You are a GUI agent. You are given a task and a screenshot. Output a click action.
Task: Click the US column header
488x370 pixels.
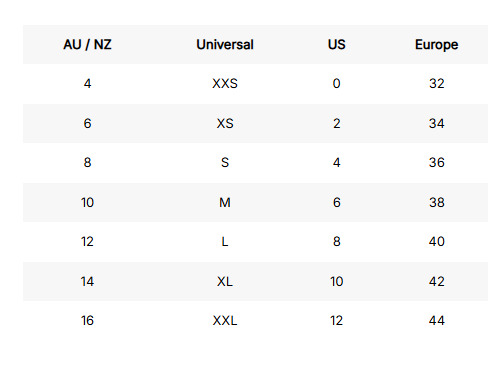pyautogui.click(x=337, y=44)
